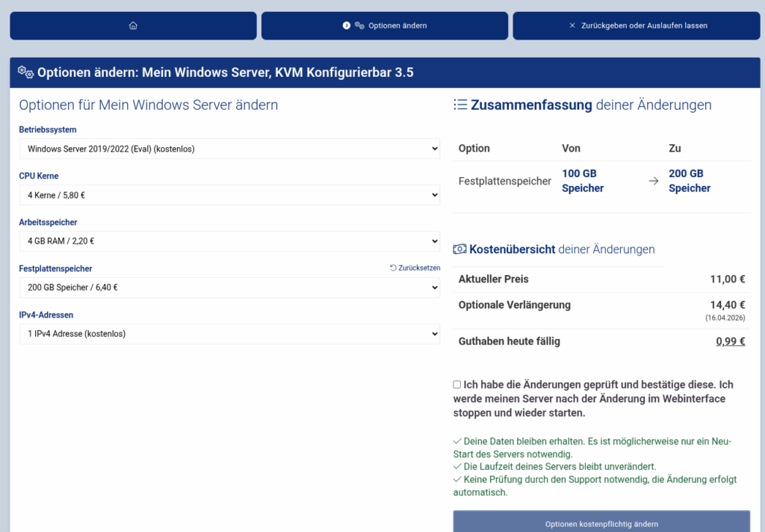Screen dimensions: 765x532
Task: Click the arrow between 100 GB and 200 GB Speicher
Action: 651,181
